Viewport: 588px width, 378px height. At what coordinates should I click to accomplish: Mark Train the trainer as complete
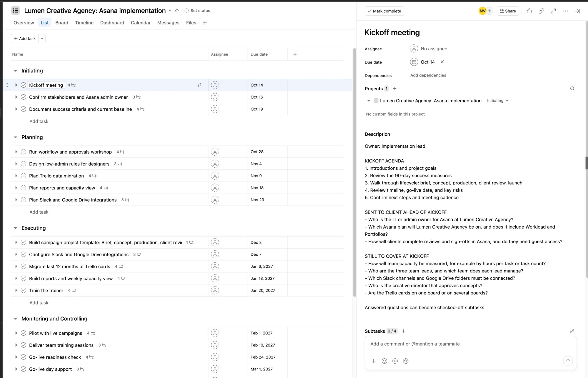24,290
